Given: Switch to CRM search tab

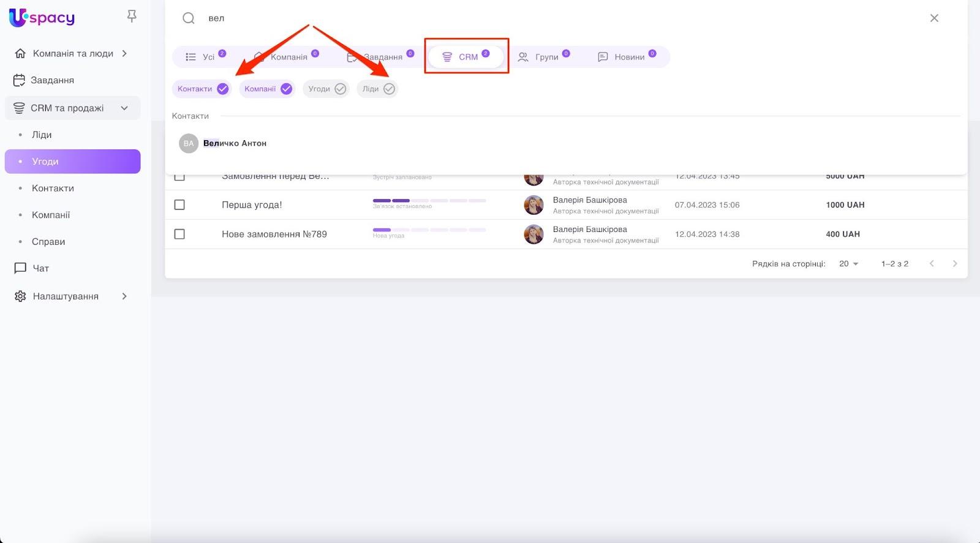Looking at the screenshot, I should tap(466, 57).
